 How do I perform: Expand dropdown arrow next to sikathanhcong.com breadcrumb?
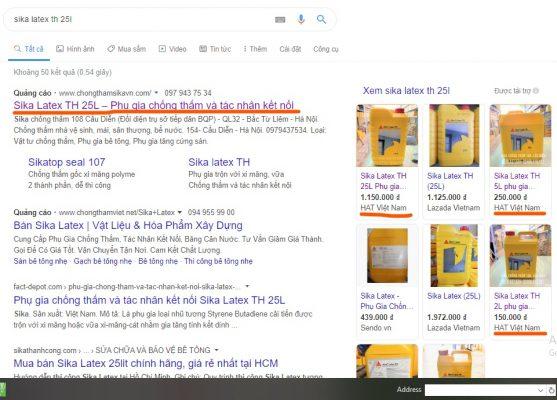tap(216, 350)
